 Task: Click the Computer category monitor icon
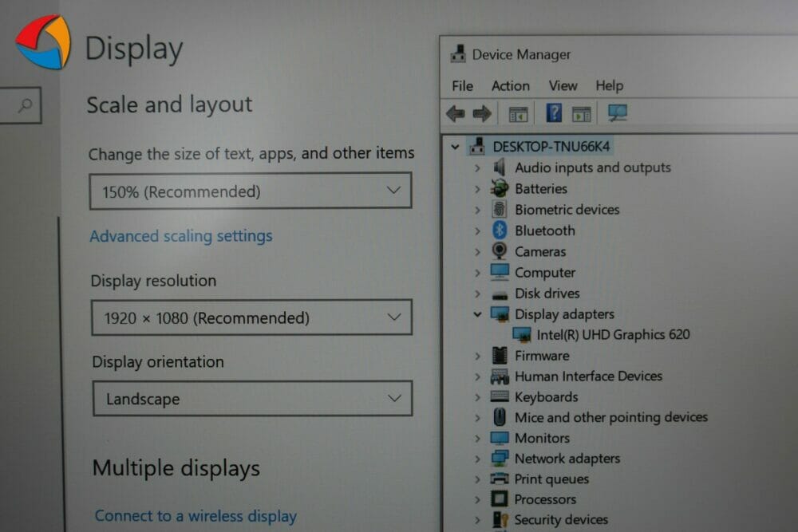(x=500, y=272)
